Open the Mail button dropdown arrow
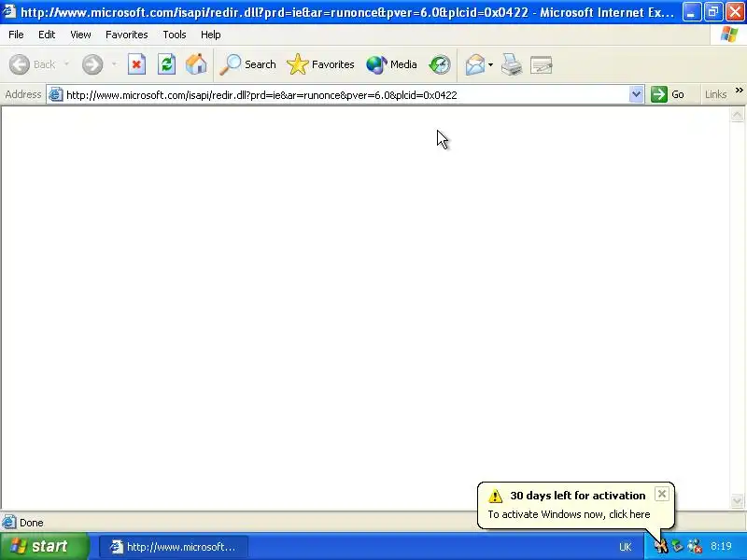 491,64
